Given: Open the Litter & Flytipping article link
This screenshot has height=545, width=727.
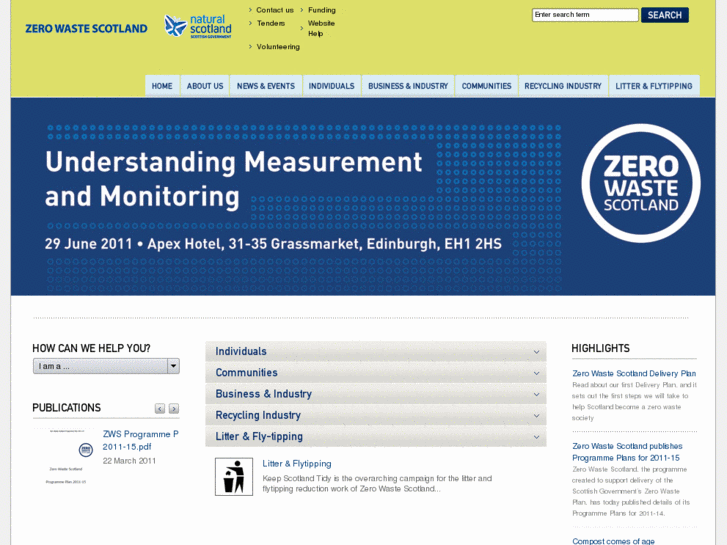Looking at the screenshot, I should pyautogui.click(x=297, y=463).
